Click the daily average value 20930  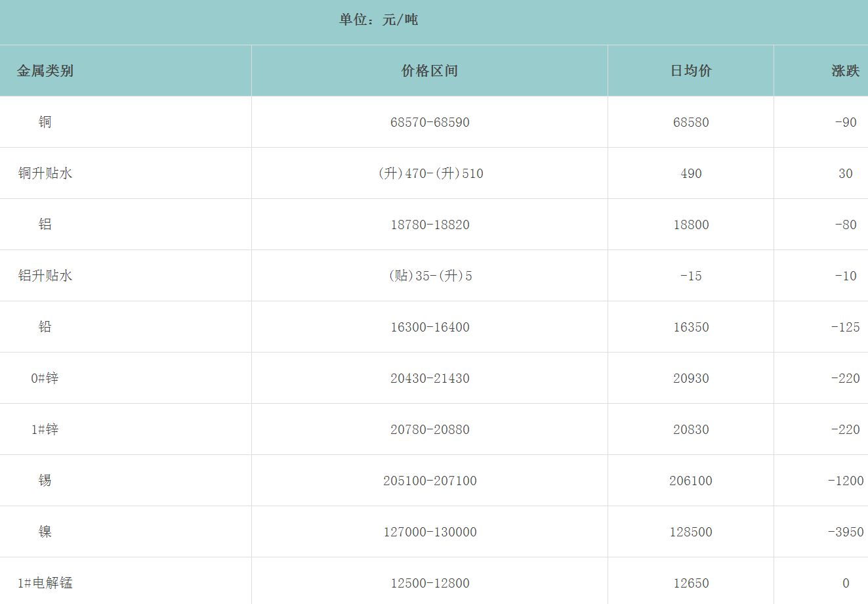point(691,378)
